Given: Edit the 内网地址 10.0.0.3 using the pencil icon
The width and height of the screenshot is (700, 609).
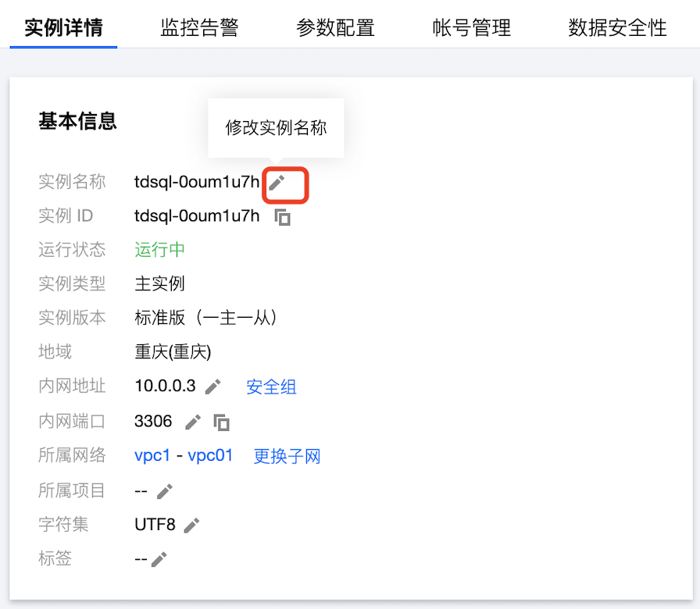Looking at the screenshot, I should [x=212, y=386].
